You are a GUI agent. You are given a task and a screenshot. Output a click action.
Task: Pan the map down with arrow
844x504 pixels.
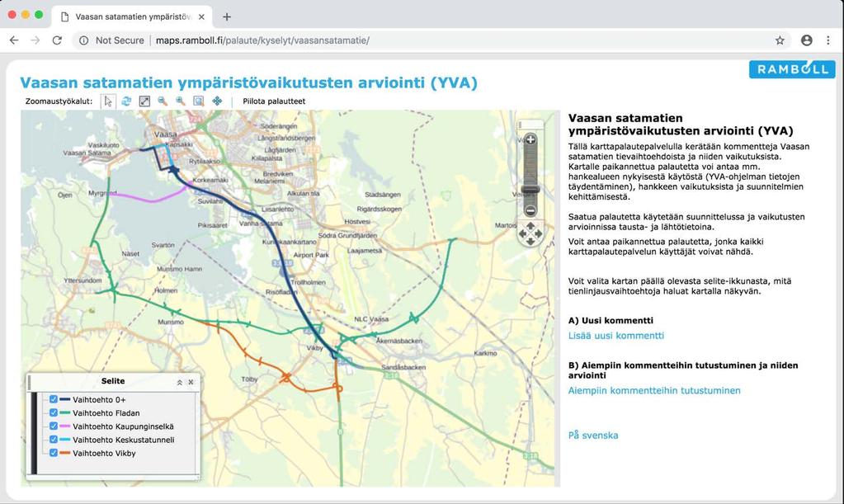click(x=530, y=242)
